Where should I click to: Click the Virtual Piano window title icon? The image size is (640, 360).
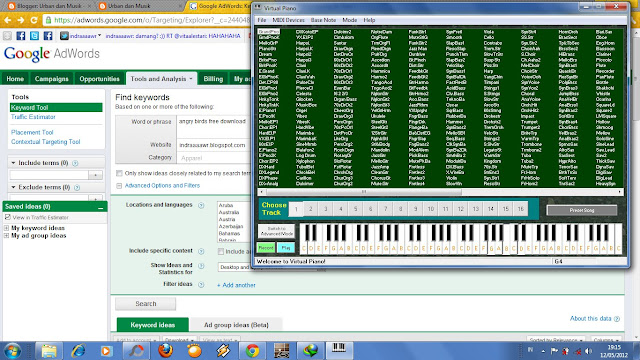(x=258, y=8)
